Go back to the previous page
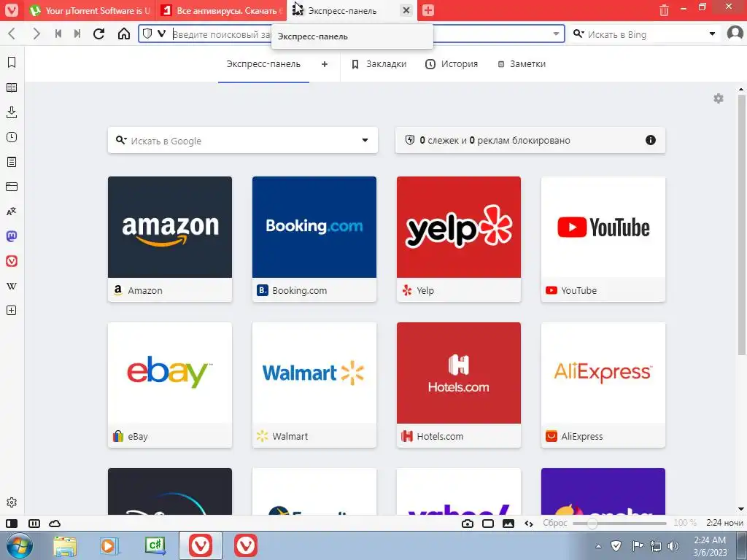 click(12, 34)
